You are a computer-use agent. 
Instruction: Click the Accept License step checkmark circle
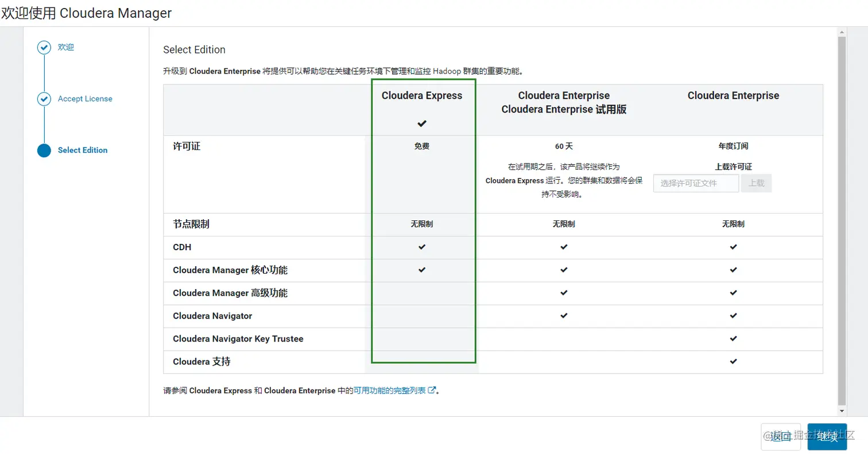(44, 99)
